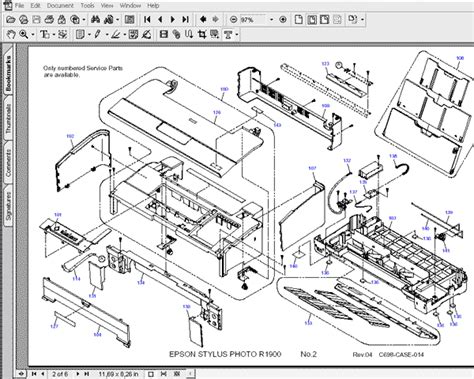The width and height of the screenshot is (474, 379).
Task: Select the TouchUp Text tool
Action: pos(228,34)
